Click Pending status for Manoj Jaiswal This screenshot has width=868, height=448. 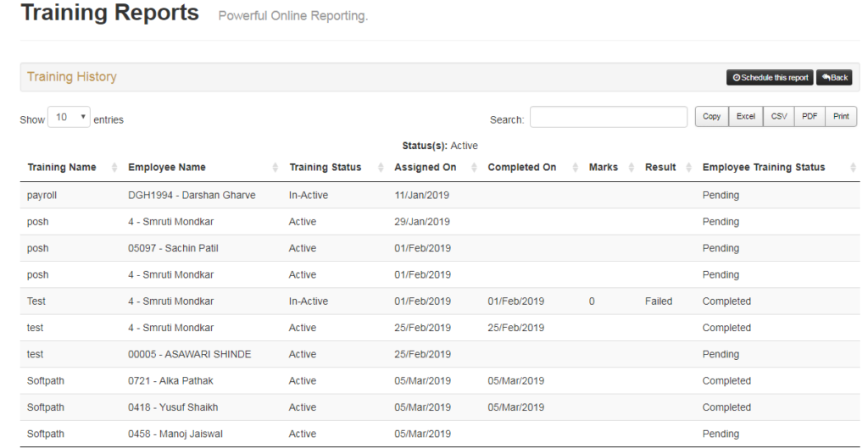tap(721, 434)
